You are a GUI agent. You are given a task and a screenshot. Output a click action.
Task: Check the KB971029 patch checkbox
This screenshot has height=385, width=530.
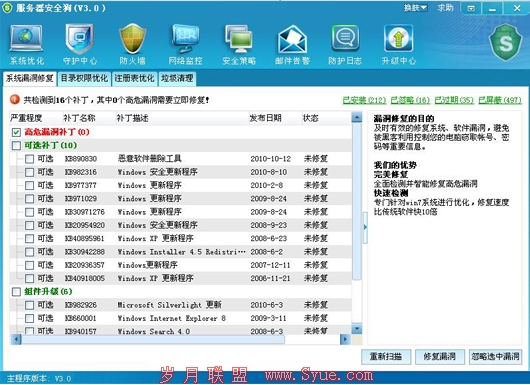(29, 199)
